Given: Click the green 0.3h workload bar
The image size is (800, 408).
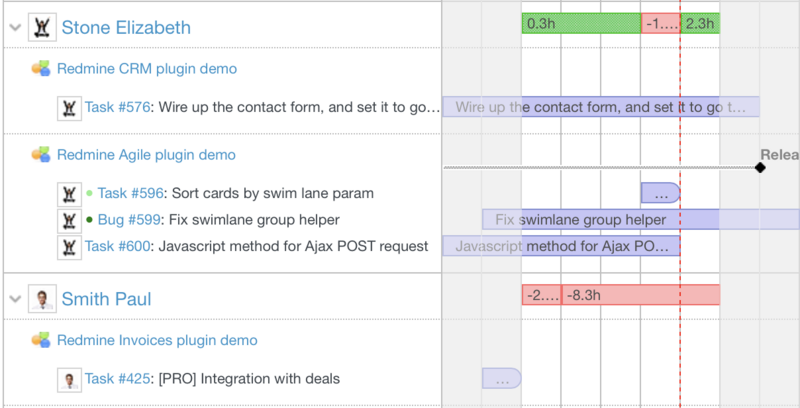Looking at the screenshot, I should tap(580, 23).
